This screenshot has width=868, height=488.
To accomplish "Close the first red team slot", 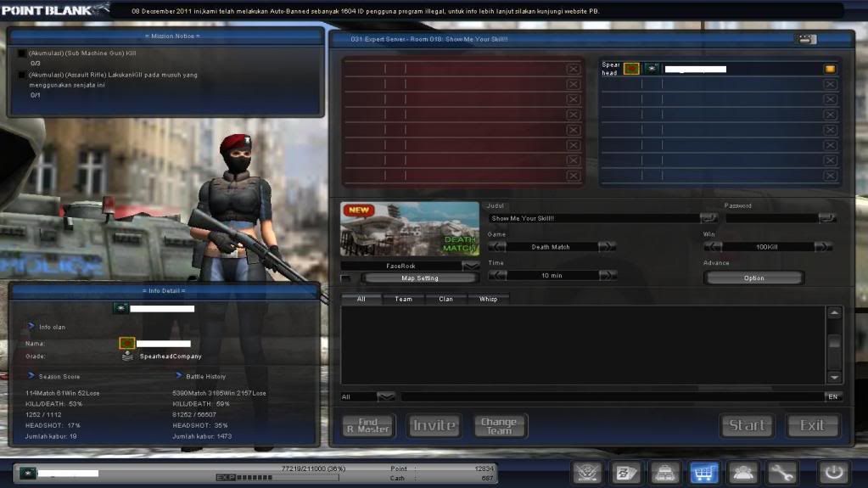I will [573, 69].
